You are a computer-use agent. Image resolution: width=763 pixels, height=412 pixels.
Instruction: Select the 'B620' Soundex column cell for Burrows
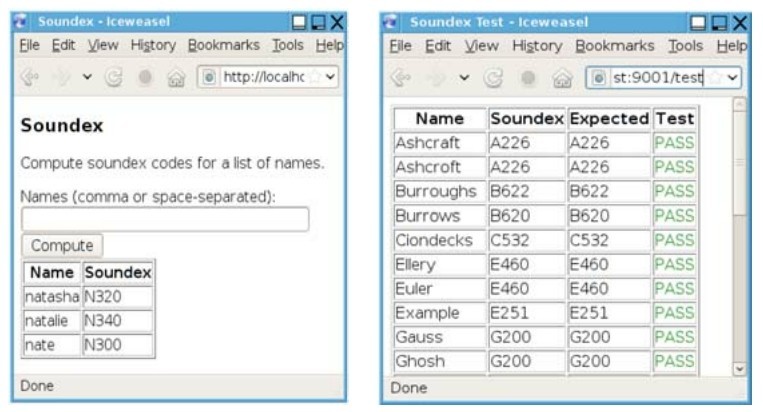tap(527, 216)
